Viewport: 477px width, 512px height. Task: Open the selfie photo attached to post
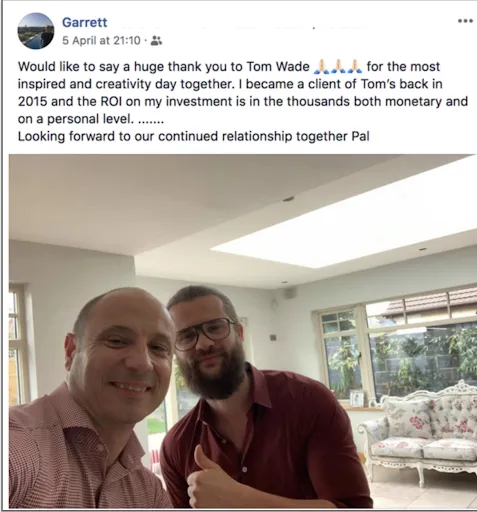click(243, 331)
